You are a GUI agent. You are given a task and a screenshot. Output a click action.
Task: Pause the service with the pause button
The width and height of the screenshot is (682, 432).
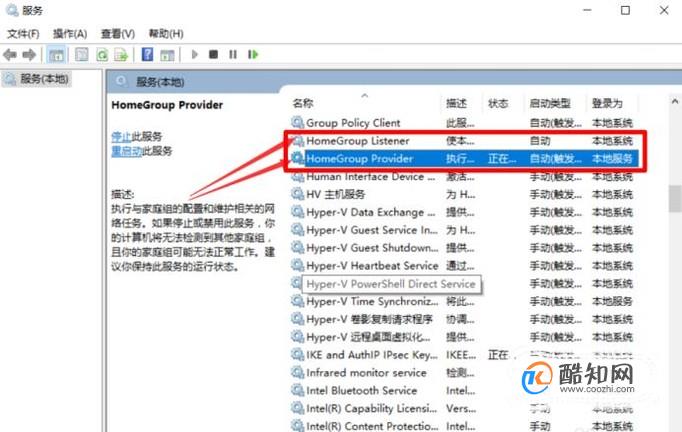(x=233, y=54)
